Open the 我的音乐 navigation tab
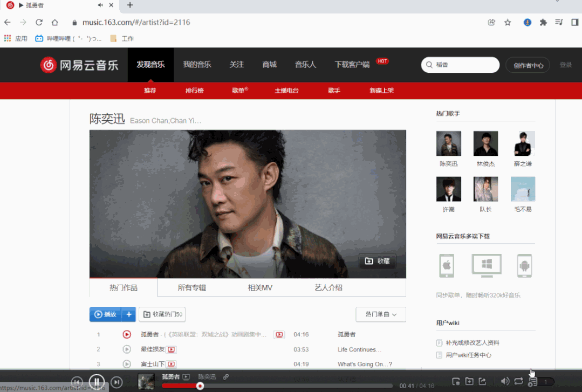Screen dimensions: 582x392 click(197, 65)
